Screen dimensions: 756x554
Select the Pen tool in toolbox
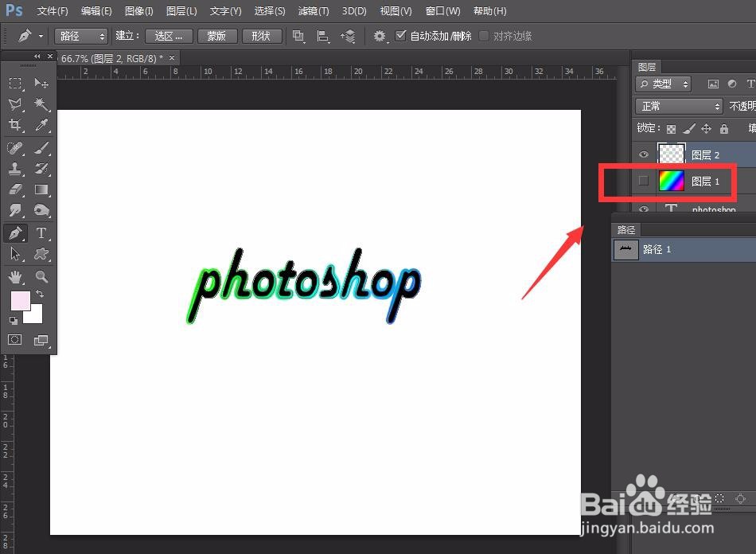(x=15, y=233)
